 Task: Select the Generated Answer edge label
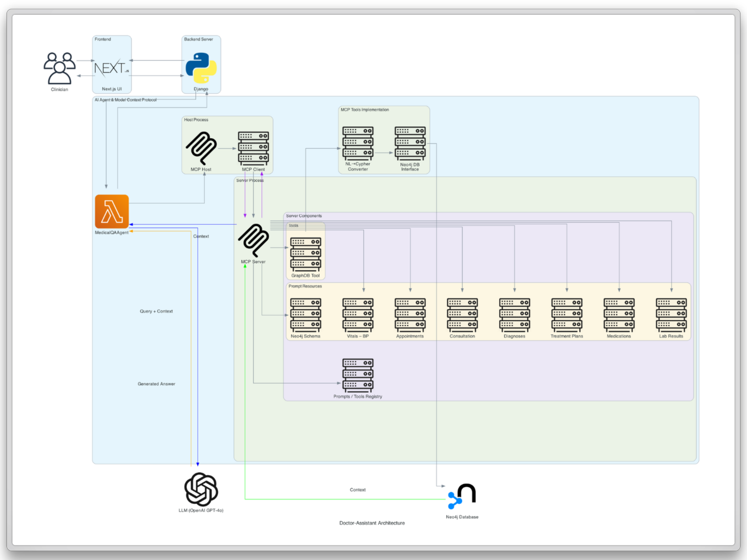pos(156,384)
